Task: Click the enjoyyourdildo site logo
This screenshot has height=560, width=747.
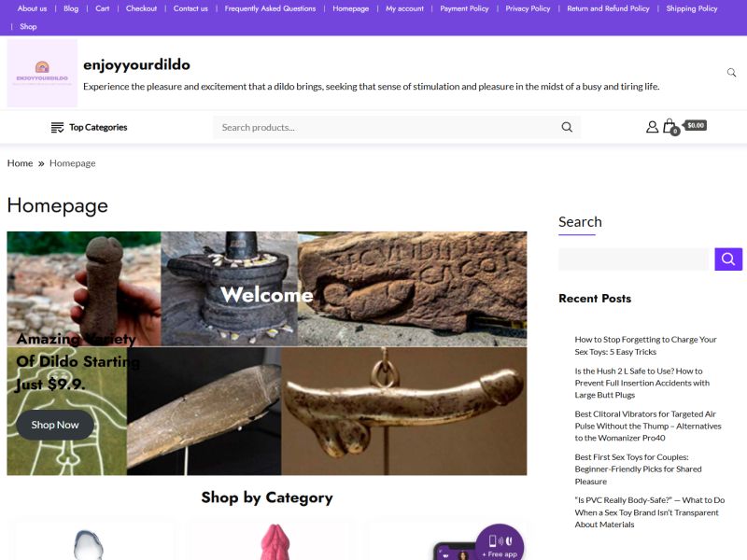Action: 42,74
